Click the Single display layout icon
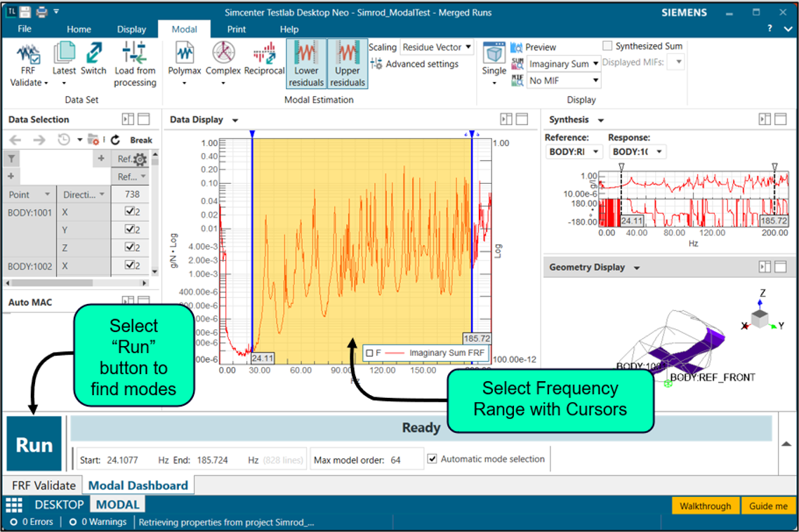 pyautogui.click(x=494, y=55)
